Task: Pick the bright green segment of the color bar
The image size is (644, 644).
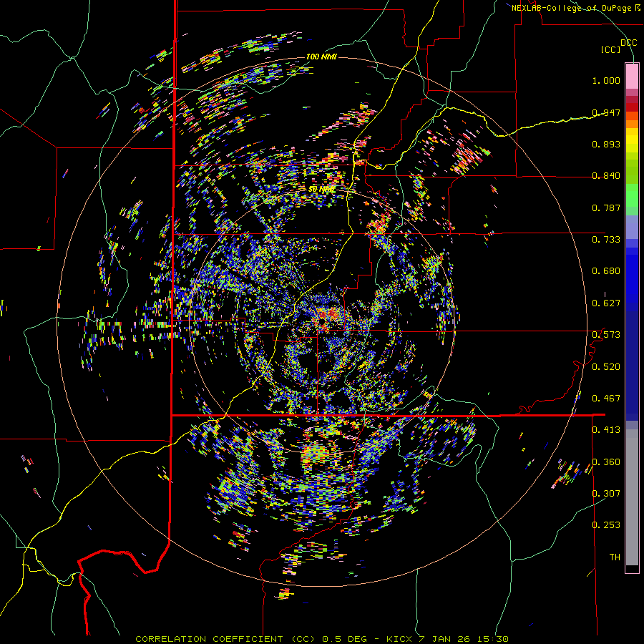Action: [x=632, y=195]
